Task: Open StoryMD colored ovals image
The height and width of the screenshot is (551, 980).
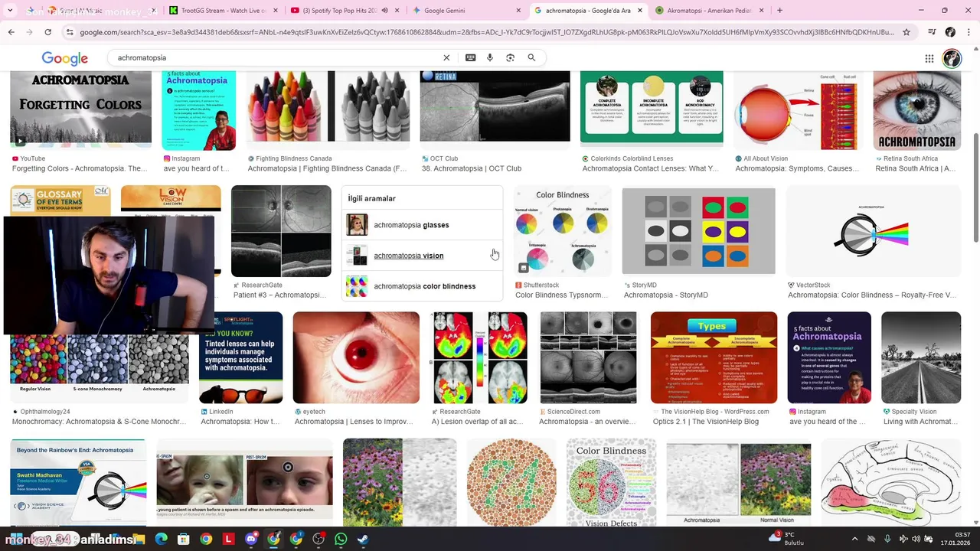Action: 698,231
